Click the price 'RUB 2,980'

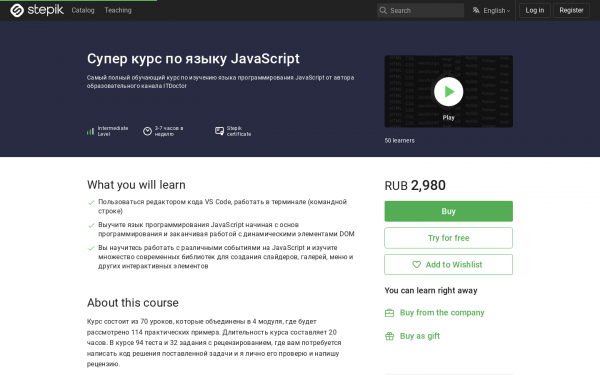click(x=415, y=186)
